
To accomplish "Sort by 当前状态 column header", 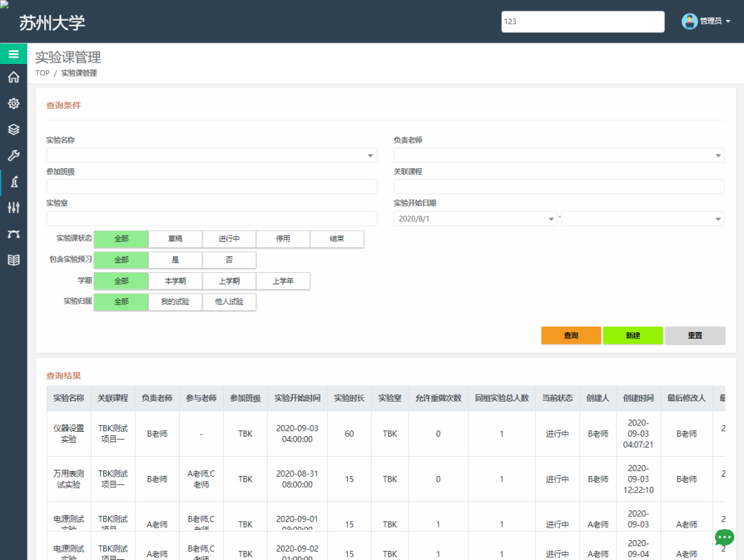I will (557, 398).
